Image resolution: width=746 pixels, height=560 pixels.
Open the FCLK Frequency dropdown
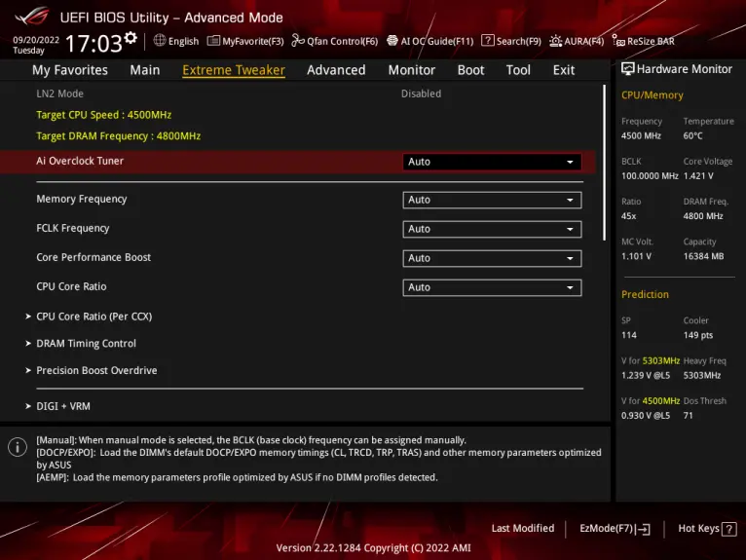(x=492, y=229)
